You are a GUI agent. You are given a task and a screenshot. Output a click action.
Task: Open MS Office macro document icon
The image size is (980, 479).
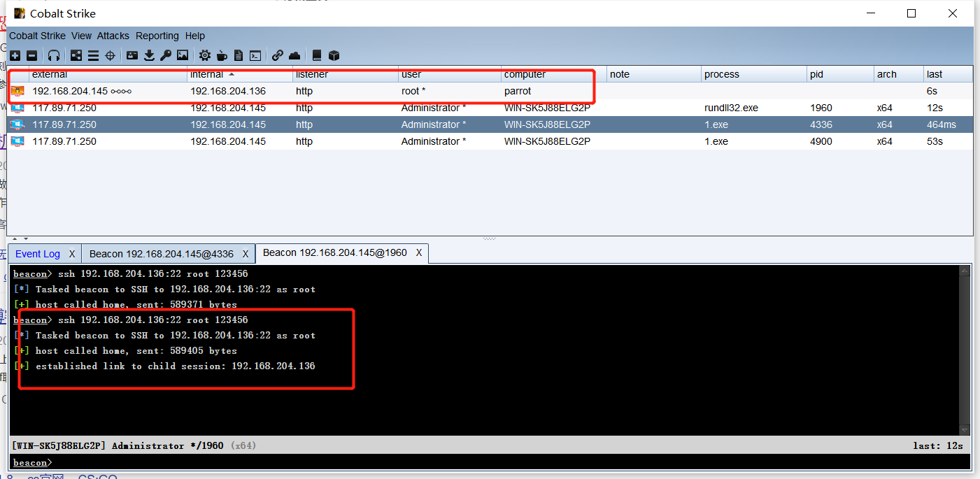tap(239, 55)
